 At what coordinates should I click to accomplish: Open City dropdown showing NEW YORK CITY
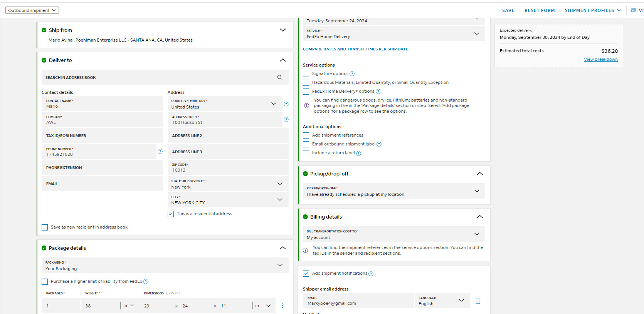pos(228,200)
